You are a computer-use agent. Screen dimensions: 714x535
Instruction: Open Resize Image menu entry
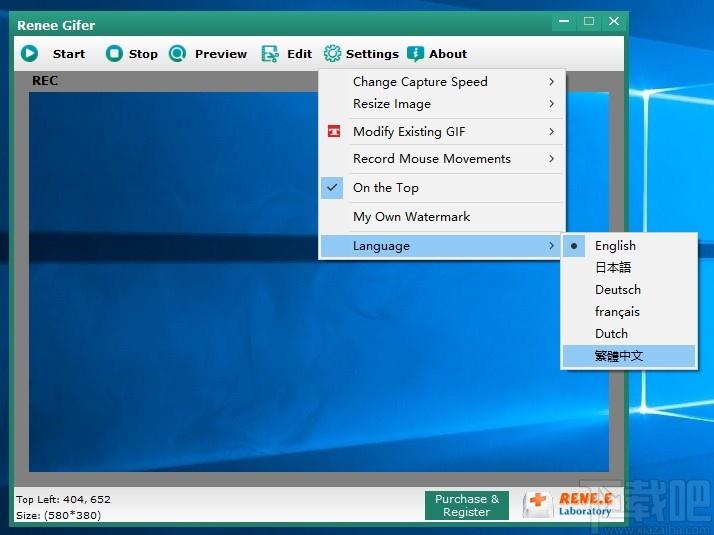pos(442,104)
